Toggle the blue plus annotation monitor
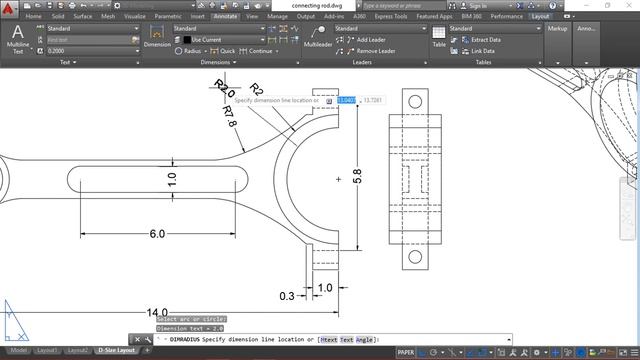 click(555, 352)
